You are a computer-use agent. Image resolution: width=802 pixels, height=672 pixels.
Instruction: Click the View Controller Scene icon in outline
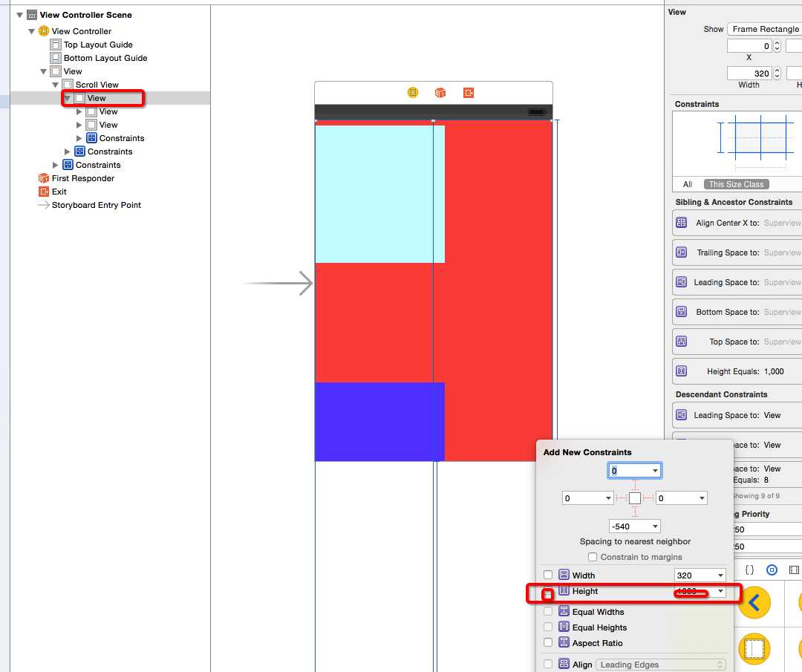click(x=32, y=15)
